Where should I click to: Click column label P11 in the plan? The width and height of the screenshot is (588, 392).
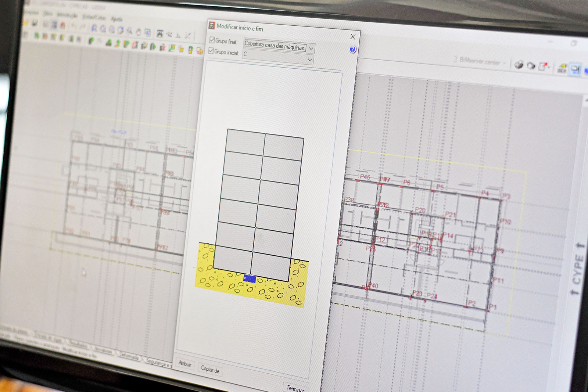click(x=498, y=280)
